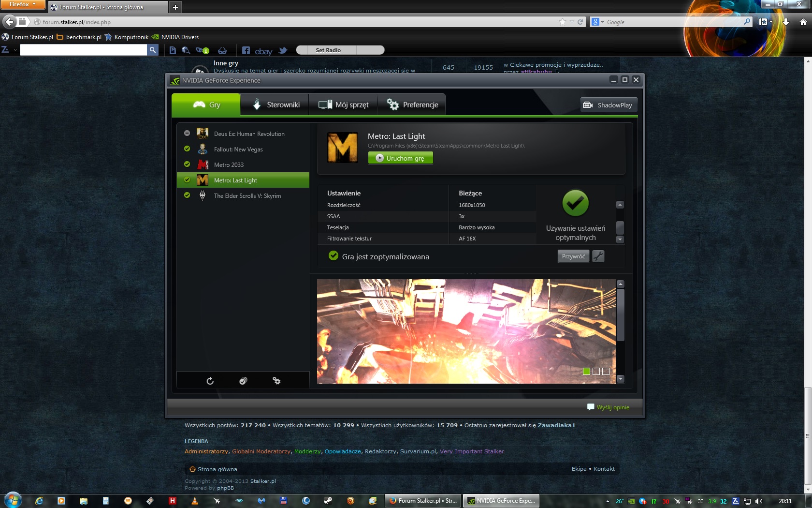Click the Skyrim dragon emblem icon
Image resolution: width=812 pixels, height=508 pixels.
tap(203, 195)
